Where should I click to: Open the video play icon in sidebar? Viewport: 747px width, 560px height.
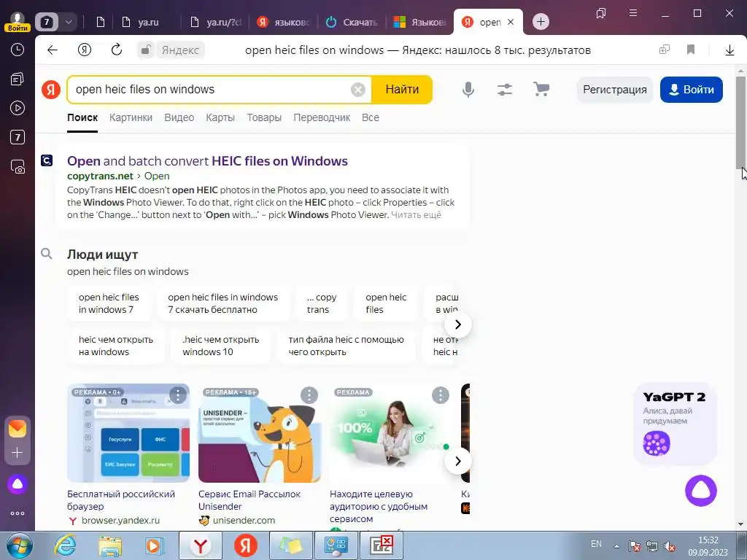click(x=18, y=108)
